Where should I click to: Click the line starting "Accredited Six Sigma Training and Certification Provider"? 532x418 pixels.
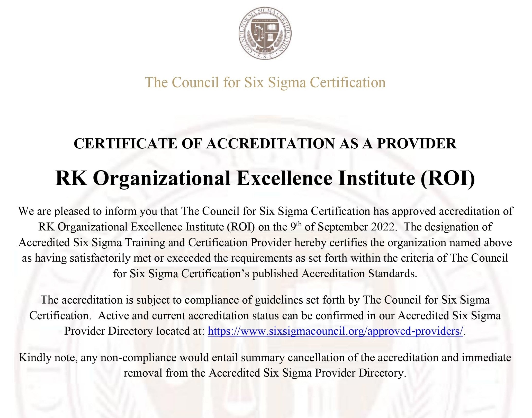[265, 243]
